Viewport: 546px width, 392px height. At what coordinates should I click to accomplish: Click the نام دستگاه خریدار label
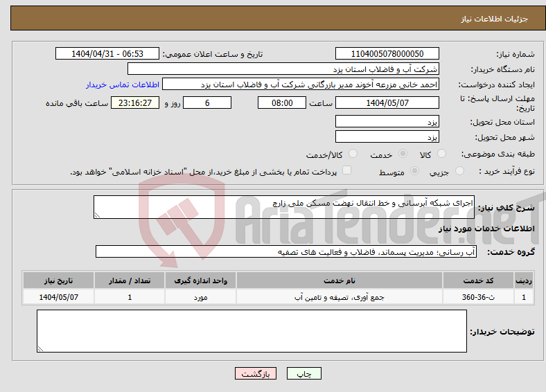pos(503,70)
